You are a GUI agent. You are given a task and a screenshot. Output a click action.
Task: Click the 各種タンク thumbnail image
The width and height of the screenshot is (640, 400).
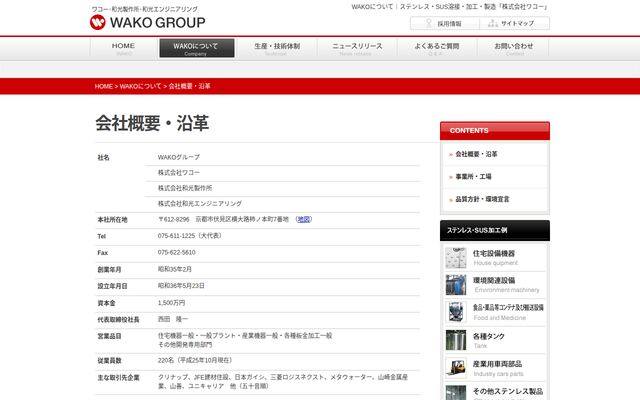[456, 340]
